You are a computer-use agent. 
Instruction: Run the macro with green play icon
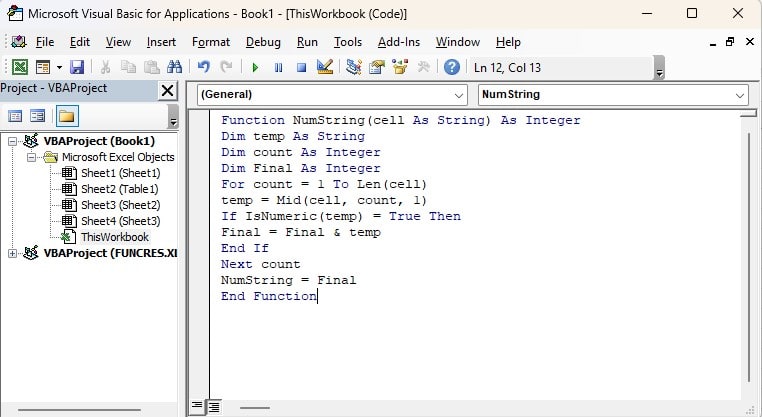tap(255, 68)
